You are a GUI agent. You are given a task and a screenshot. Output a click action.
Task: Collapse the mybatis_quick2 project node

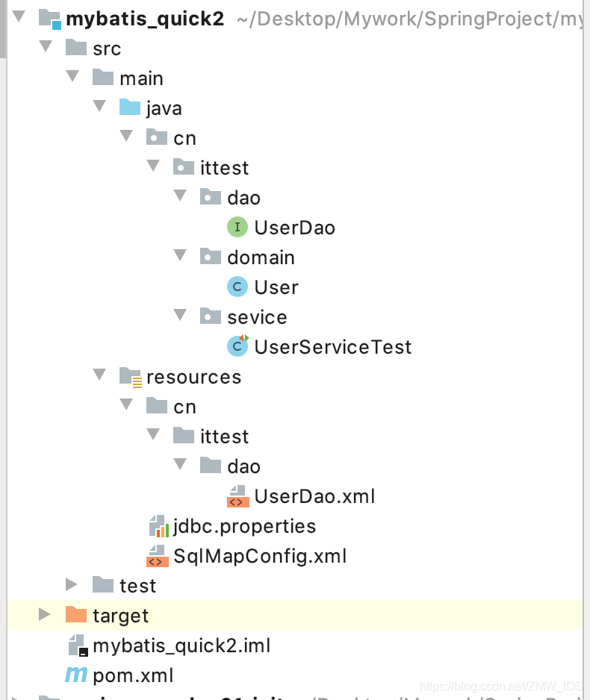tap(19, 17)
